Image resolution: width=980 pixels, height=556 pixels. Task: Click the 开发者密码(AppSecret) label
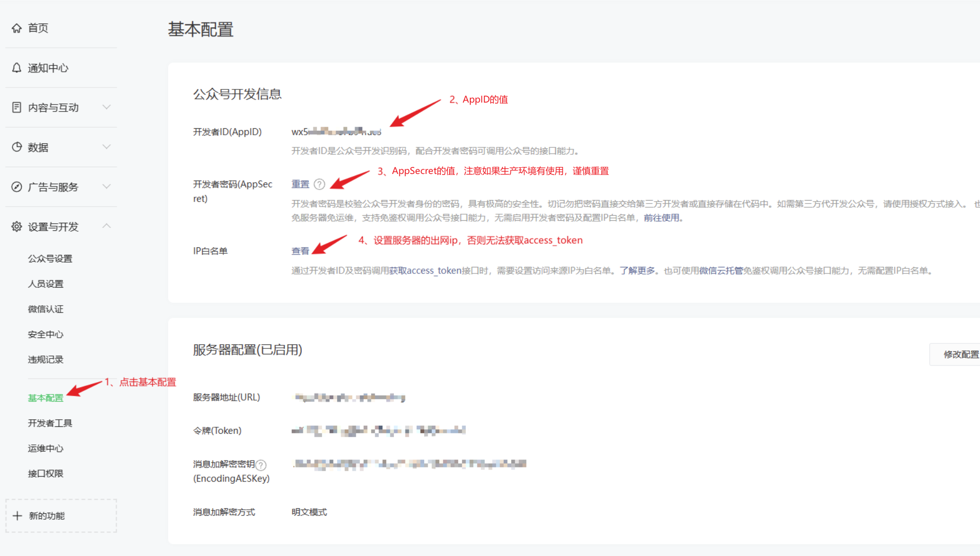pos(233,192)
